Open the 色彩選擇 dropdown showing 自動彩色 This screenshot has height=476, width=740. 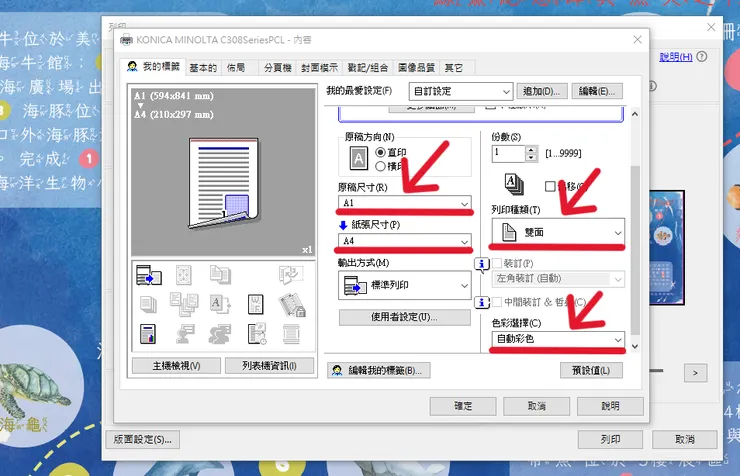[x=558, y=339]
